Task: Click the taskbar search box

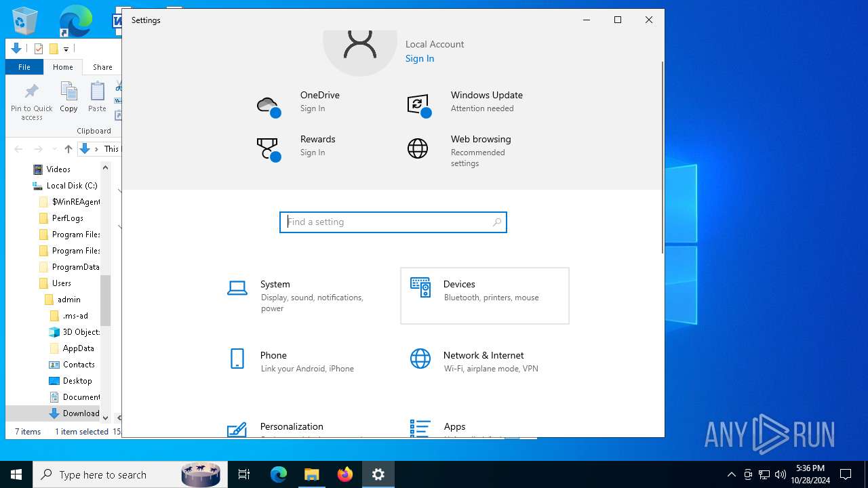Action: [130, 474]
